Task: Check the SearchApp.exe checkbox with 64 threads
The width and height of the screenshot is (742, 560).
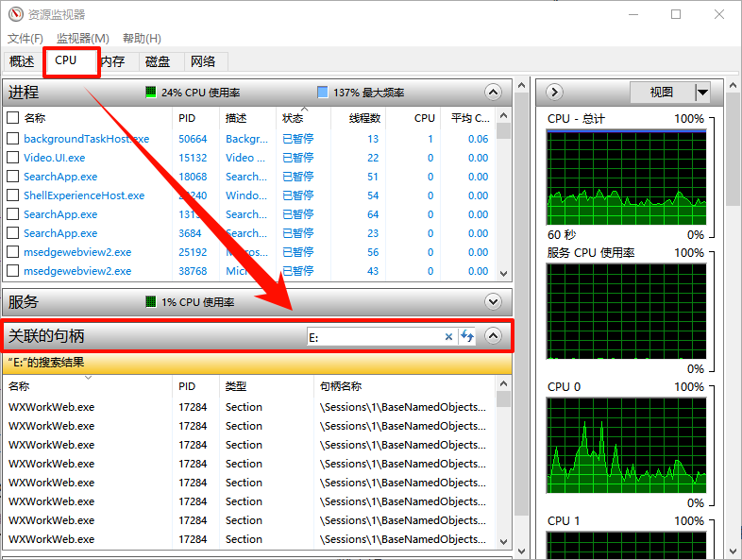Action: point(13,214)
